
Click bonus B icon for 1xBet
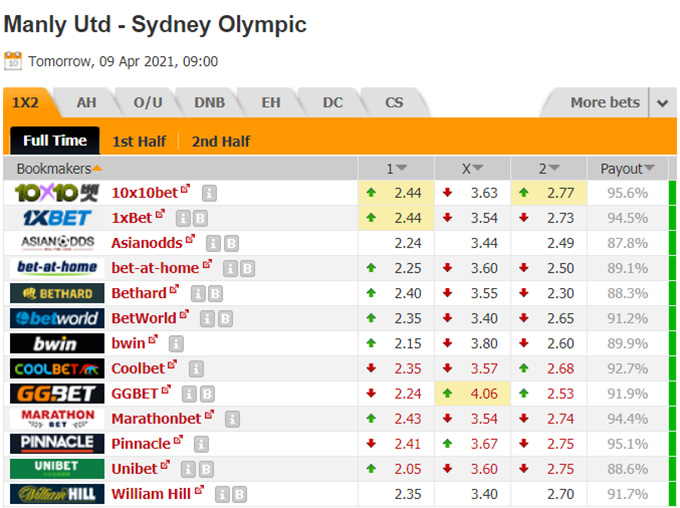pyautogui.click(x=200, y=219)
